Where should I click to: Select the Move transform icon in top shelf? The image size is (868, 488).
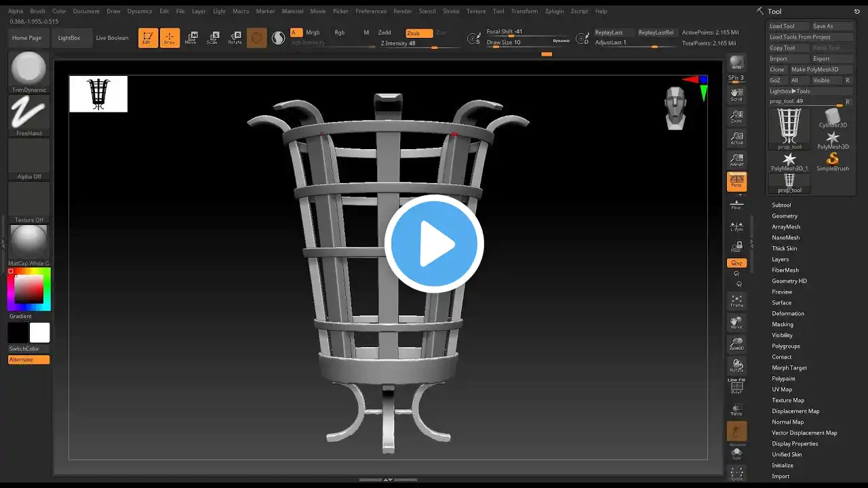(191, 37)
